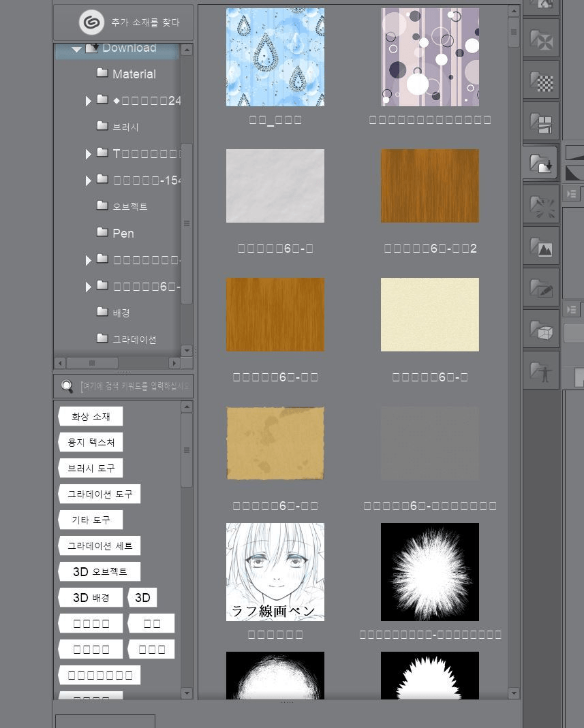Toggle the 3D 오브젝트 tag filter

99,572
